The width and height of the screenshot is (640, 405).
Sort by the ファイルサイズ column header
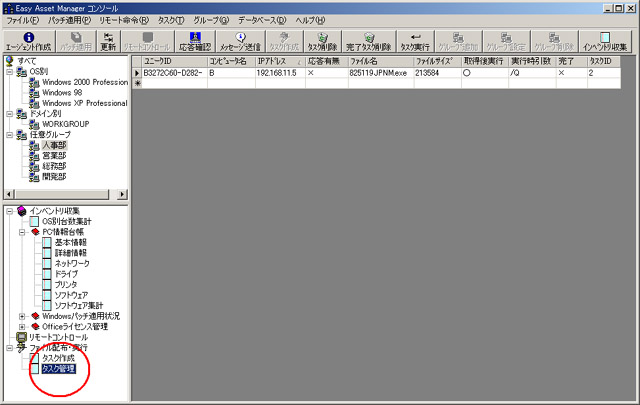(x=438, y=61)
